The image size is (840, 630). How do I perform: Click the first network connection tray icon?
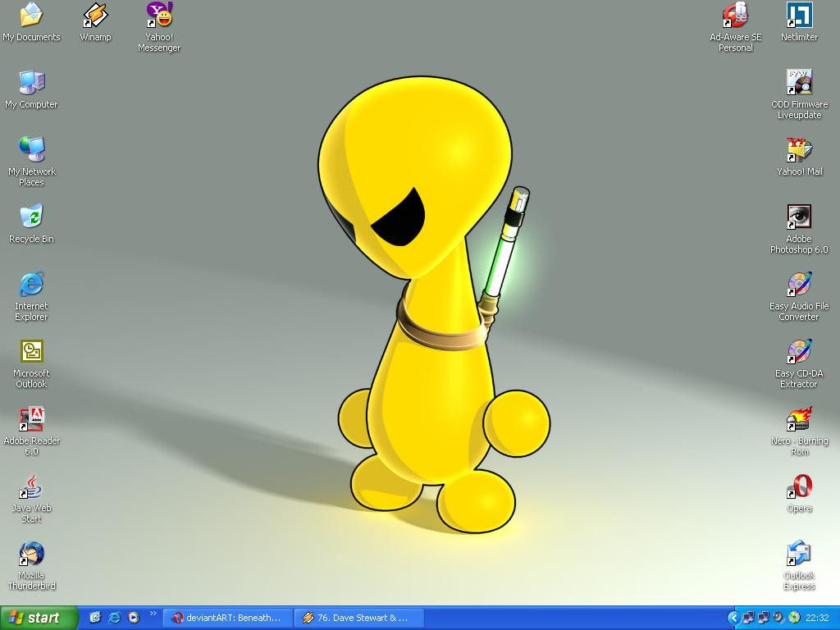pos(748,618)
